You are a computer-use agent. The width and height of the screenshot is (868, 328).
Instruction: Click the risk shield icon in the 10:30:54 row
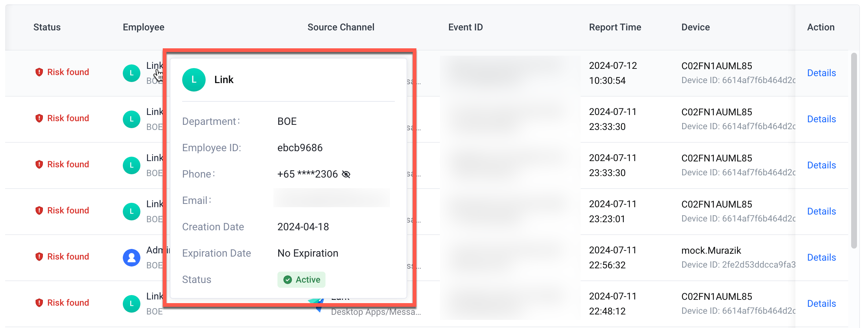click(39, 72)
